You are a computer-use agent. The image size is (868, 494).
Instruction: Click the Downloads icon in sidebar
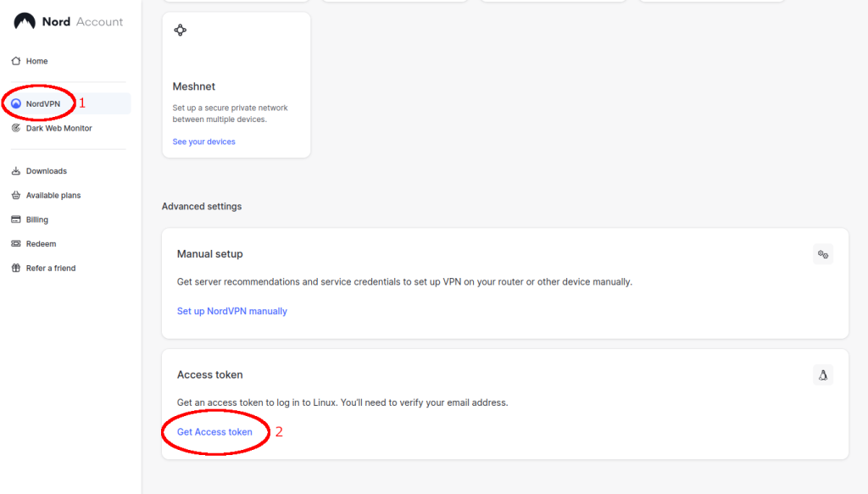14,170
